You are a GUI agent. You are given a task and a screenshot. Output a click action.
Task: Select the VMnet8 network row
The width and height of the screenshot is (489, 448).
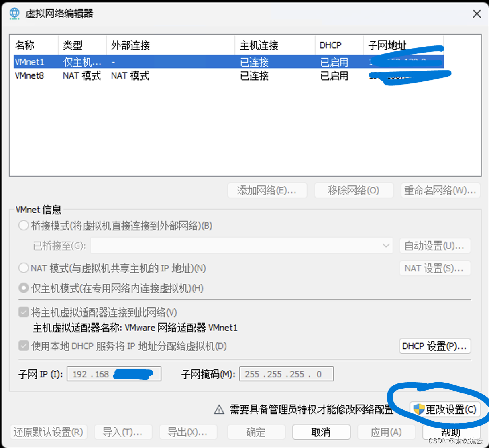pyautogui.click(x=120, y=75)
